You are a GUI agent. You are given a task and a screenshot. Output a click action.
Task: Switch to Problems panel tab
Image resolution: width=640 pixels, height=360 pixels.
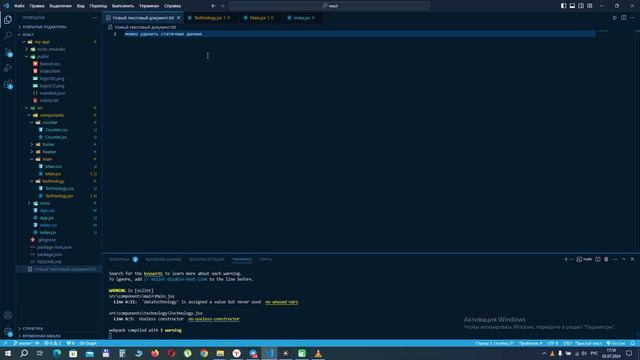(x=119, y=259)
